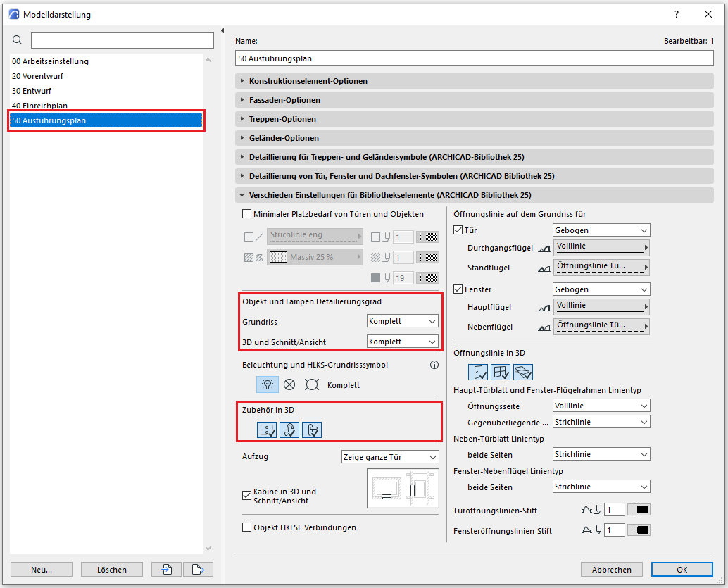Enable Objekt HKLSE Verbindungen checkbox
The width and height of the screenshot is (728, 588).
click(x=246, y=527)
